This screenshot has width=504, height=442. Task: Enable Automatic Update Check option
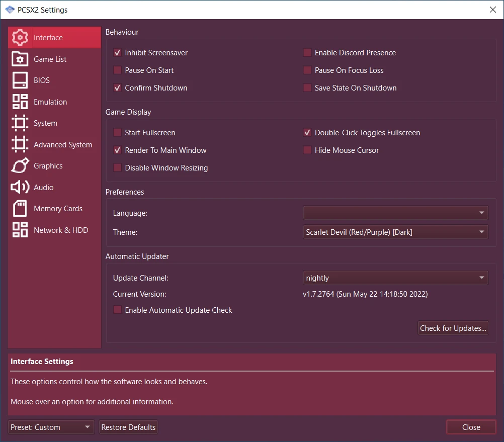[x=117, y=310]
